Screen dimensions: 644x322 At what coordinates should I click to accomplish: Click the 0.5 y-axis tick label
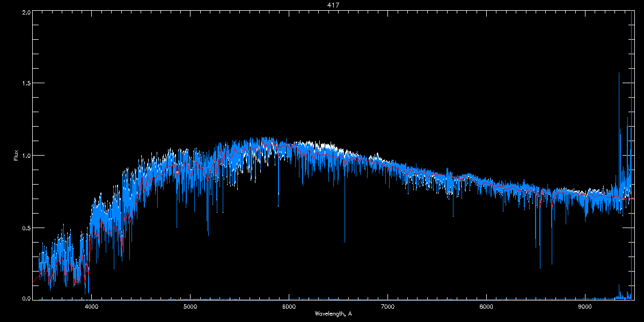tap(25, 228)
